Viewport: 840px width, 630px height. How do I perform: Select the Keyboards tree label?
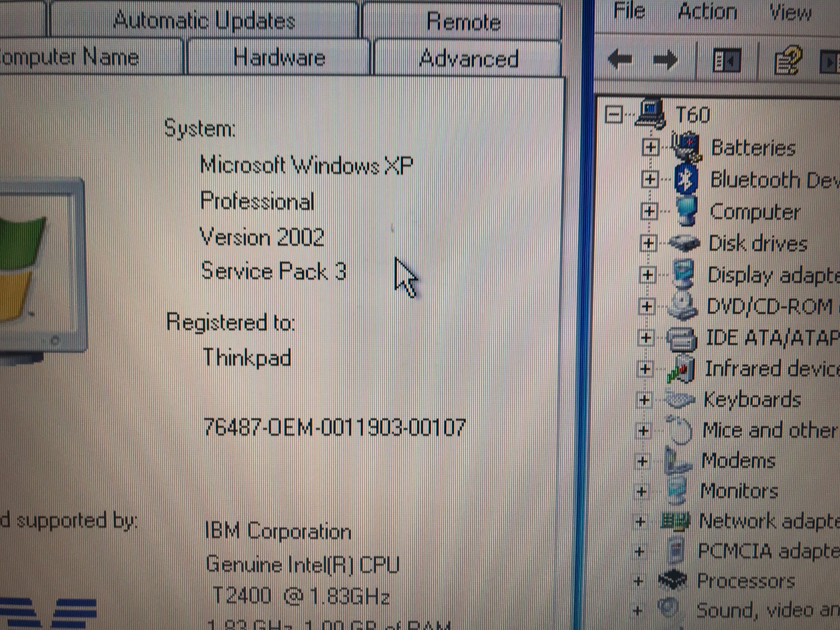[752, 400]
